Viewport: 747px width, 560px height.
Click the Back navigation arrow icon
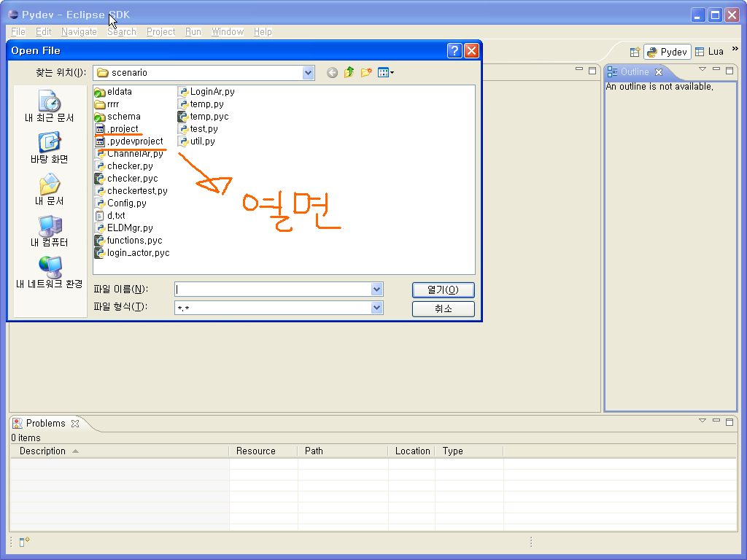coord(332,72)
